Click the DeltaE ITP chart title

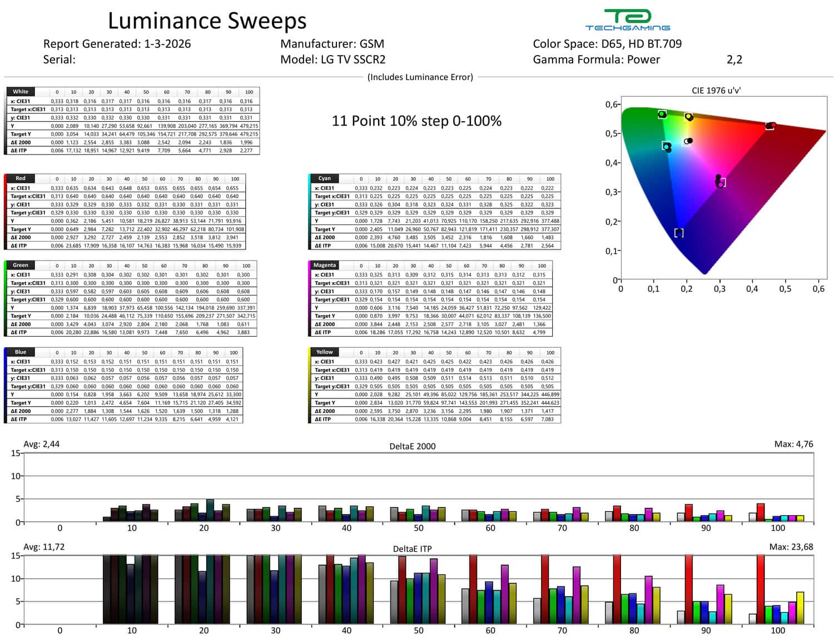(x=413, y=549)
